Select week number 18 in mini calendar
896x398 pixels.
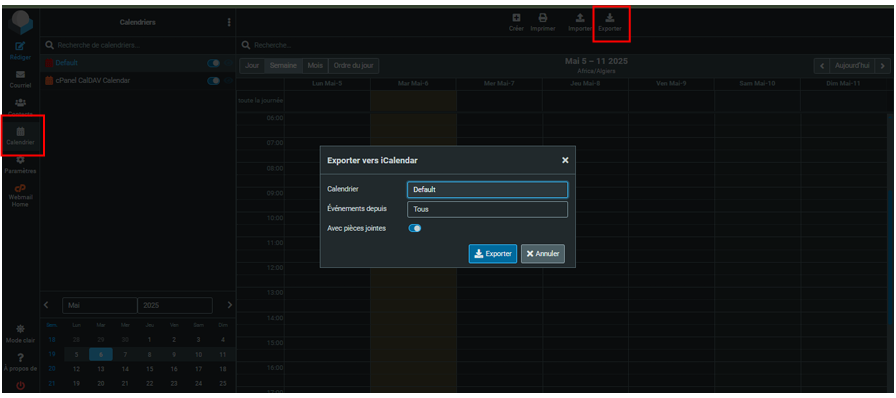[52, 340]
